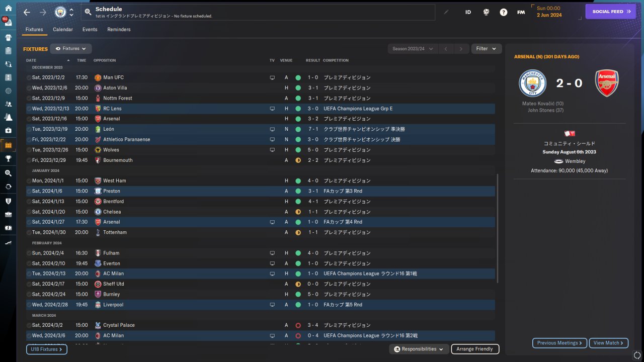Select the Preston FA Cup fixture

pos(261,191)
